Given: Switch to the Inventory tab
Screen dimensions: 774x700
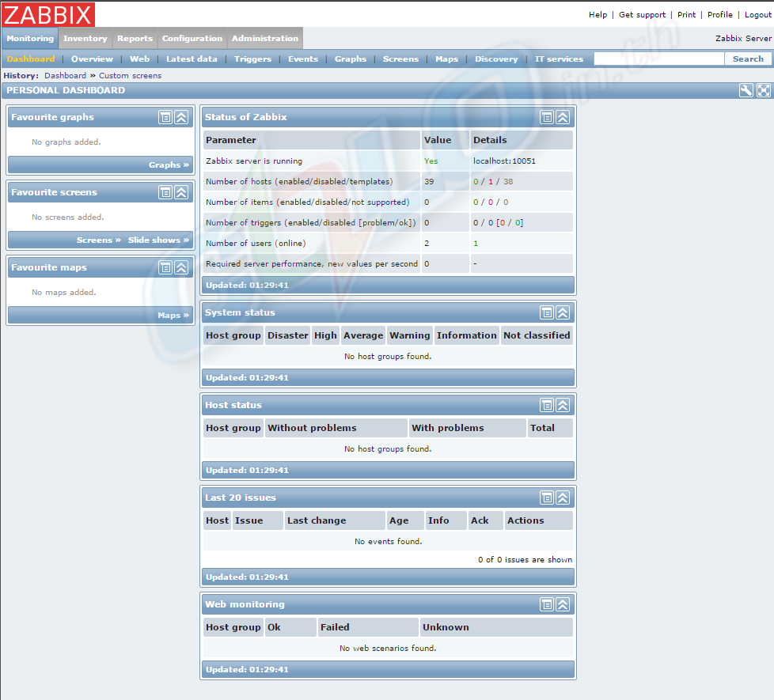Looking at the screenshot, I should click(85, 38).
